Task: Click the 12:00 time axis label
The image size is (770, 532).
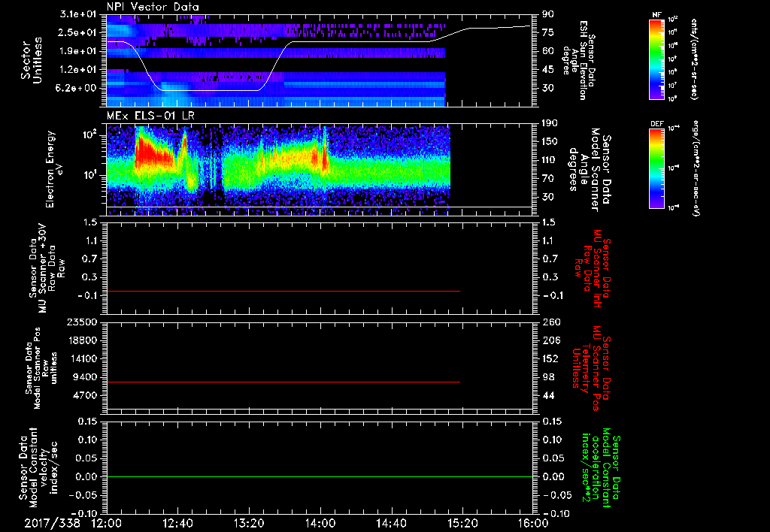Action: tap(107, 523)
